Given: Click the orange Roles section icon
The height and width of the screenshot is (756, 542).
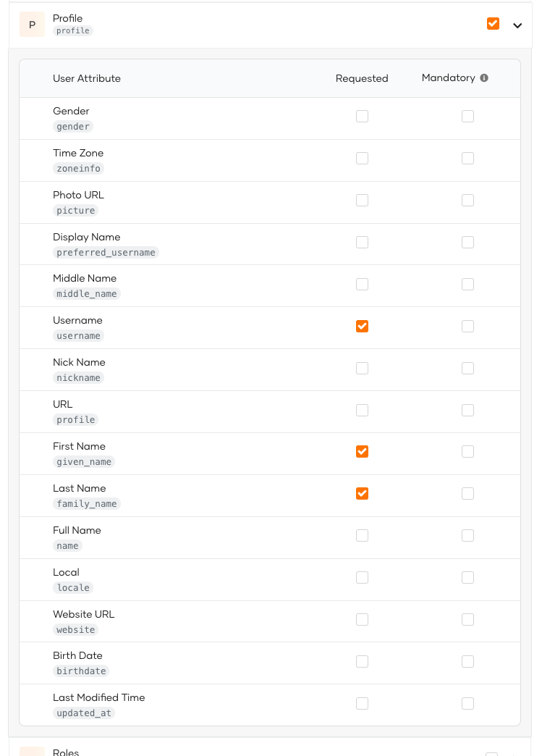Looking at the screenshot, I should point(32,753).
